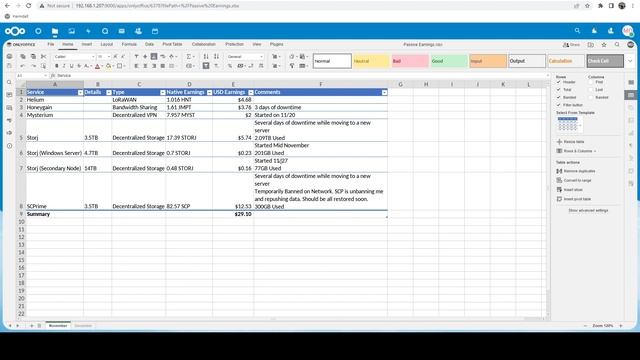The image size is (640, 360).
Task: Sort descending icon in toolbar
Action: point(216,56)
